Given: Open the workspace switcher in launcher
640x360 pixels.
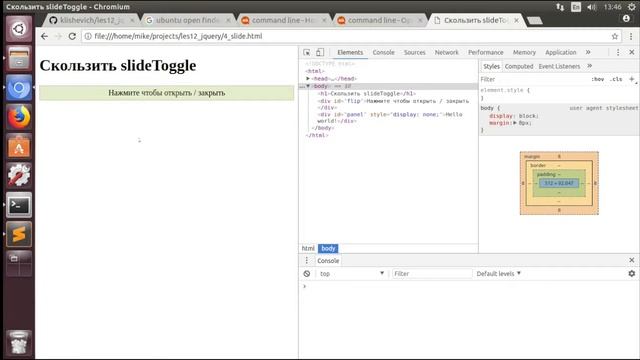Looking at the screenshot, I should tap(19, 264).
